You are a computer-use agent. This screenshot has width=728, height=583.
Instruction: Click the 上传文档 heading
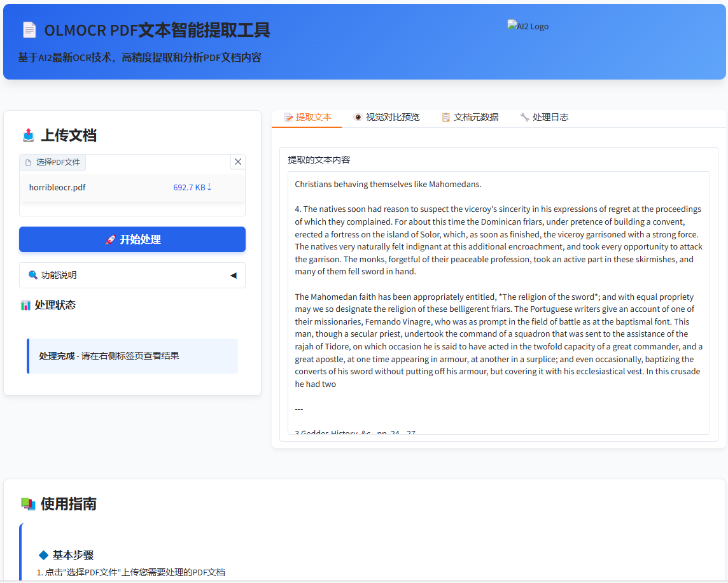pyautogui.click(x=69, y=135)
